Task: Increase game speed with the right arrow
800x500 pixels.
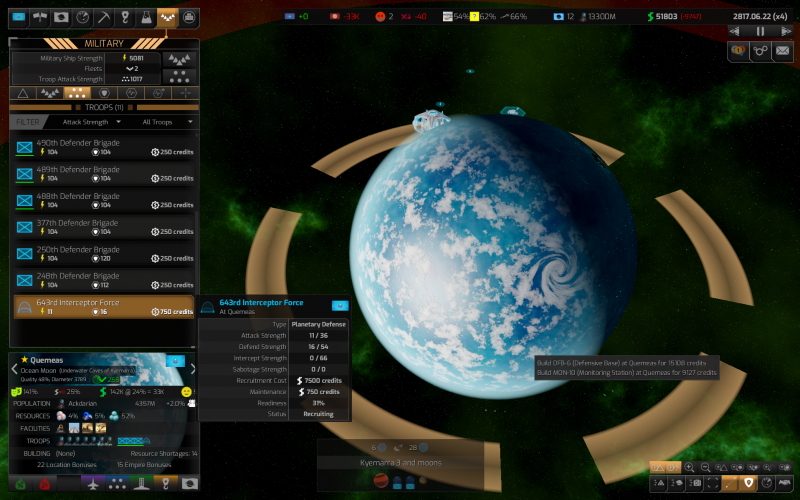Action: tap(786, 31)
